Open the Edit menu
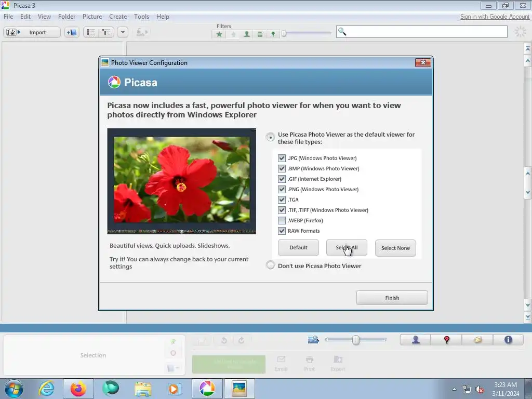The height and width of the screenshot is (399, 532). coord(25,16)
